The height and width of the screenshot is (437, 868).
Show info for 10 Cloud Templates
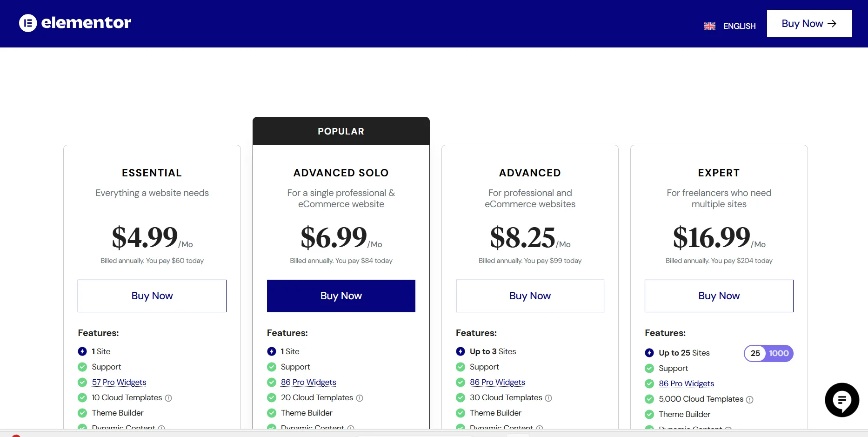click(x=168, y=398)
